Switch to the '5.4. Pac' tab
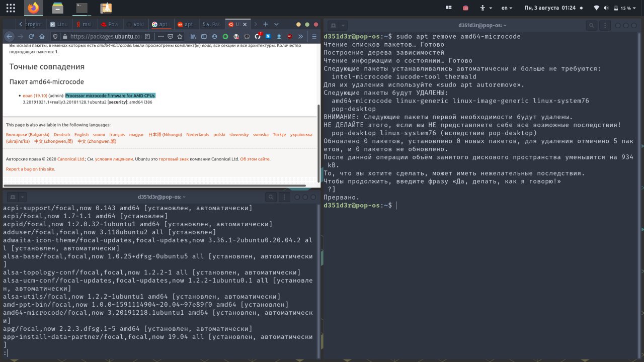 point(212,24)
